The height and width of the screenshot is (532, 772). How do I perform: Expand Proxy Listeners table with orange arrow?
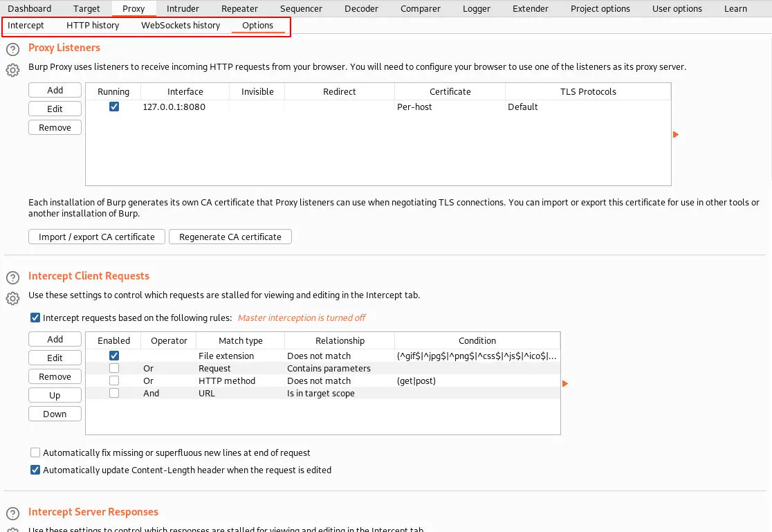tap(676, 134)
